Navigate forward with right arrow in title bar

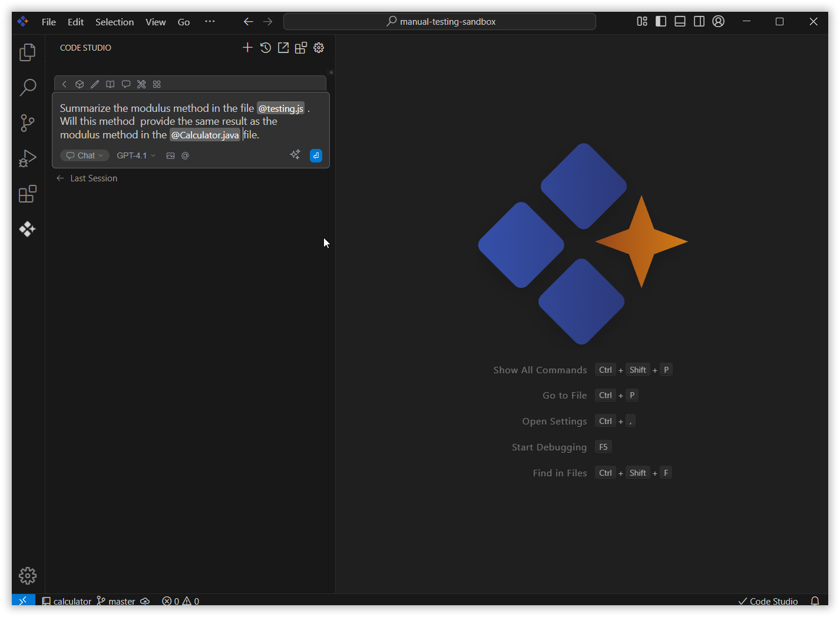click(x=268, y=21)
